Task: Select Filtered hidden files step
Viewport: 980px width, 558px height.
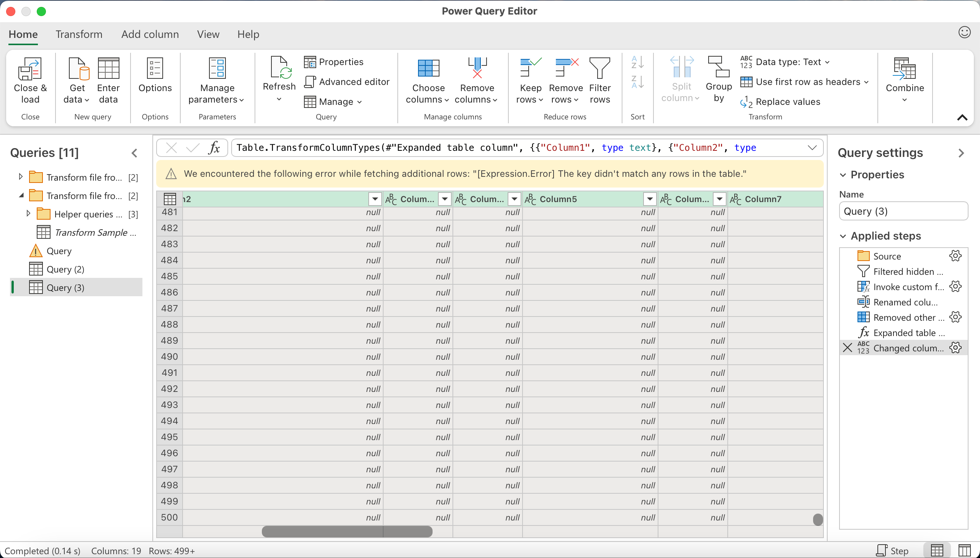Action: pyautogui.click(x=903, y=271)
